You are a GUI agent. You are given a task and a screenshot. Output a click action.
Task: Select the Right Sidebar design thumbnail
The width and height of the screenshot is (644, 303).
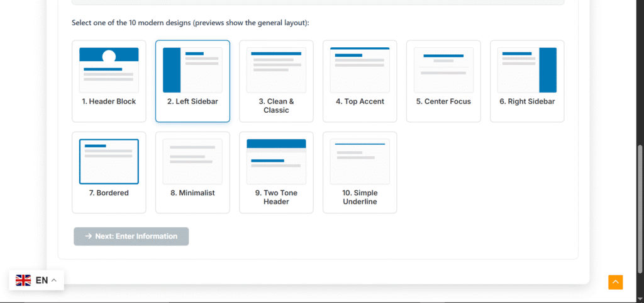click(527, 70)
